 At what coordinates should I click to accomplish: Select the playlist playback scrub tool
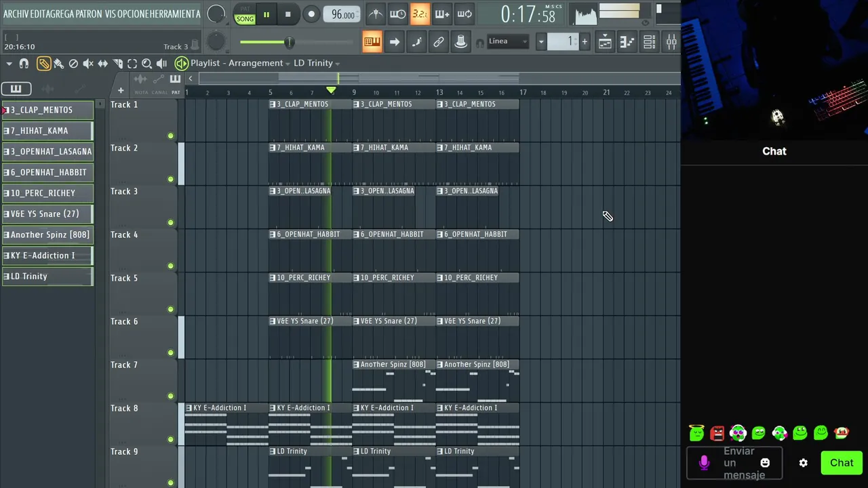(x=161, y=64)
